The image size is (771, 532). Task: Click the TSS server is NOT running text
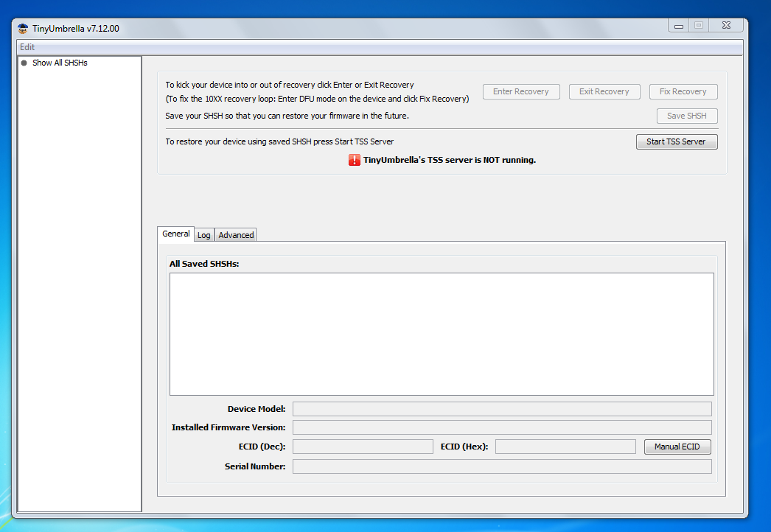(450, 160)
